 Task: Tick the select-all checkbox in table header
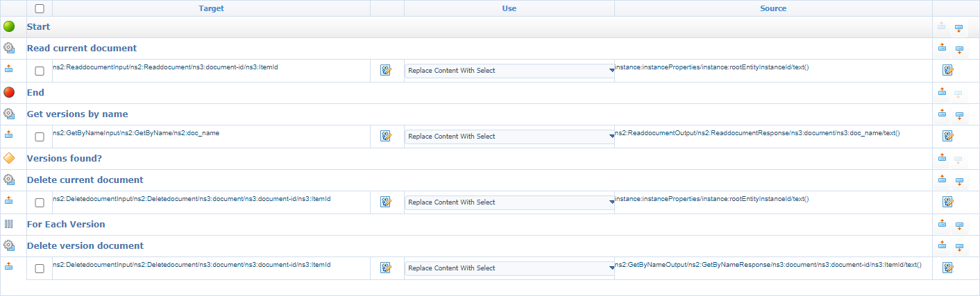tap(40, 9)
